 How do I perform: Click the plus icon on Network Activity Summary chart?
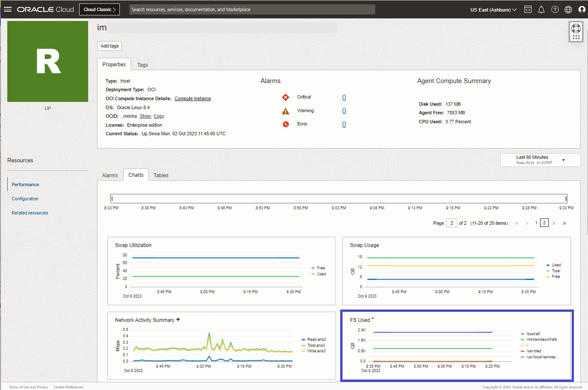click(179, 319)
